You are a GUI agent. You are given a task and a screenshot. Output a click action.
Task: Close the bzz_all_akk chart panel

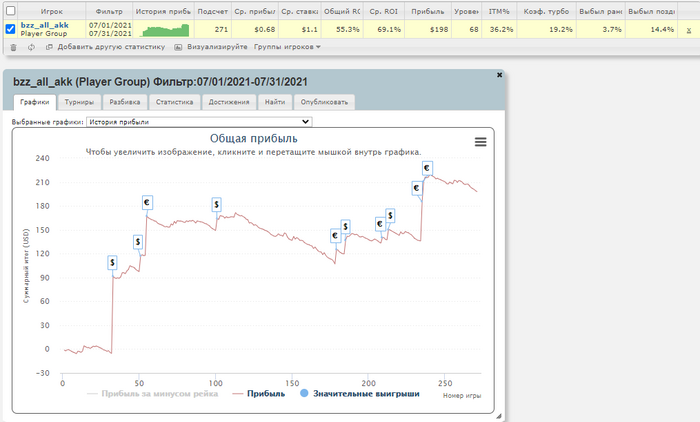[500, 75]
